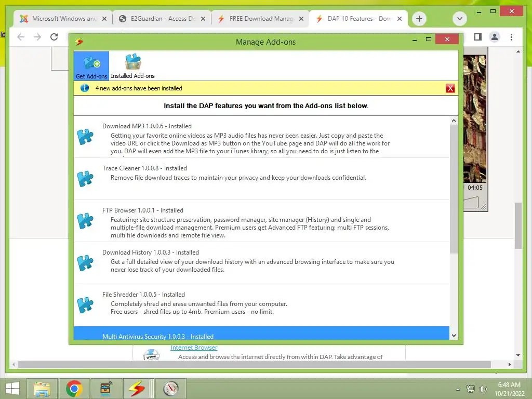The height and width of the screenshot is (399, 532).
Task: Open Chrome three-dot menu
Action: tap(511, 37)
